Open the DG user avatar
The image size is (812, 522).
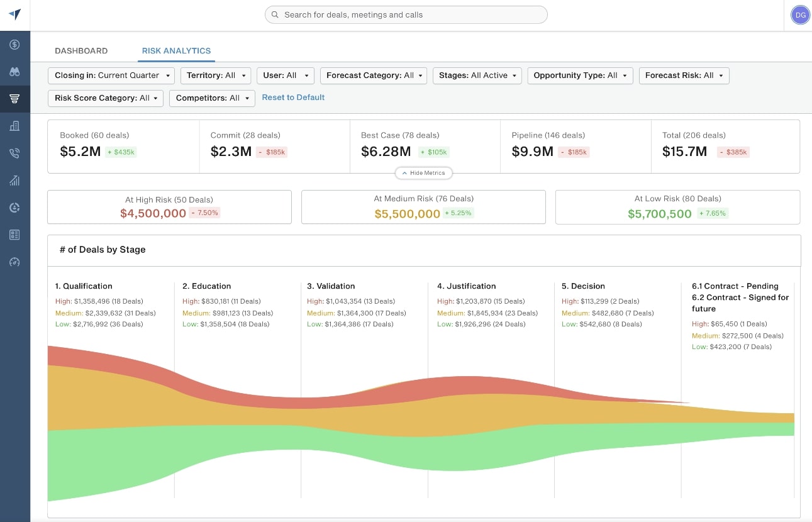800,14
